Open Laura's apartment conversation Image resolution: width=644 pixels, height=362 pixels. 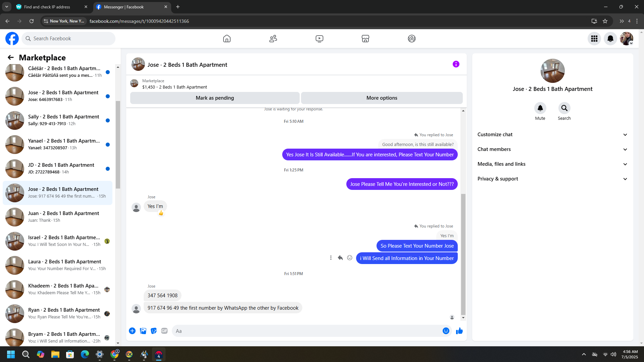(58, 265)
